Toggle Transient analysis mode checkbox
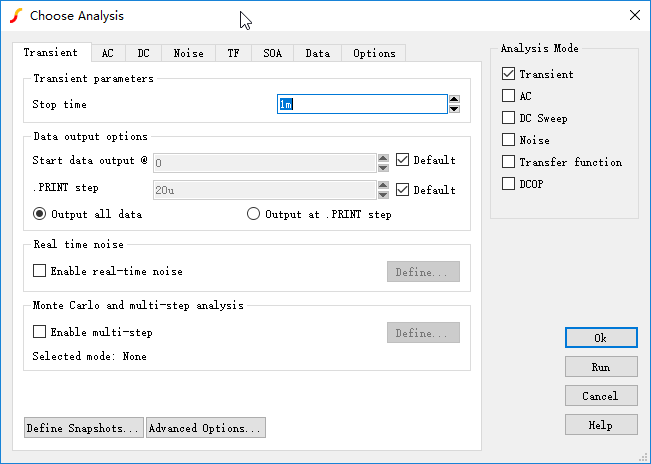The width and height of the screenshot is (651, 464). 508,74
